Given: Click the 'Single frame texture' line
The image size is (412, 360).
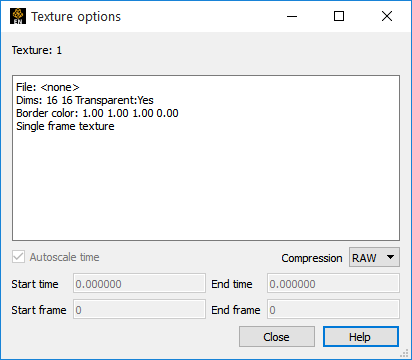Looking at the screenshot, I should click(x=65, y=126).
